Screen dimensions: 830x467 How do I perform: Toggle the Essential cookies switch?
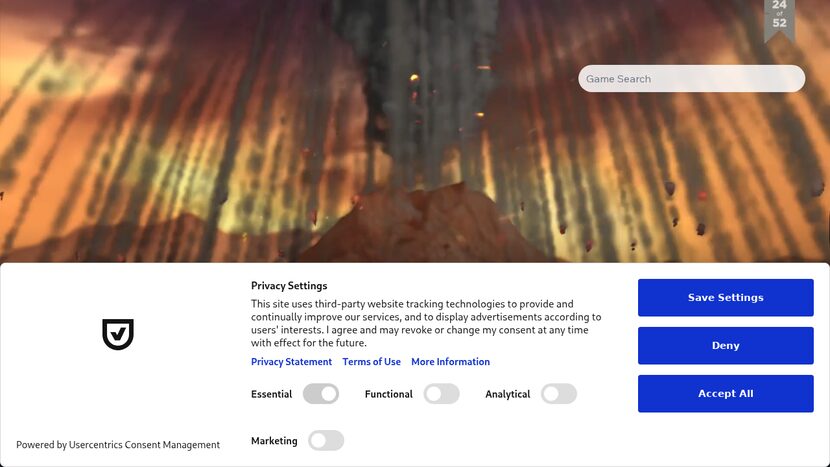tap(321, 394)
